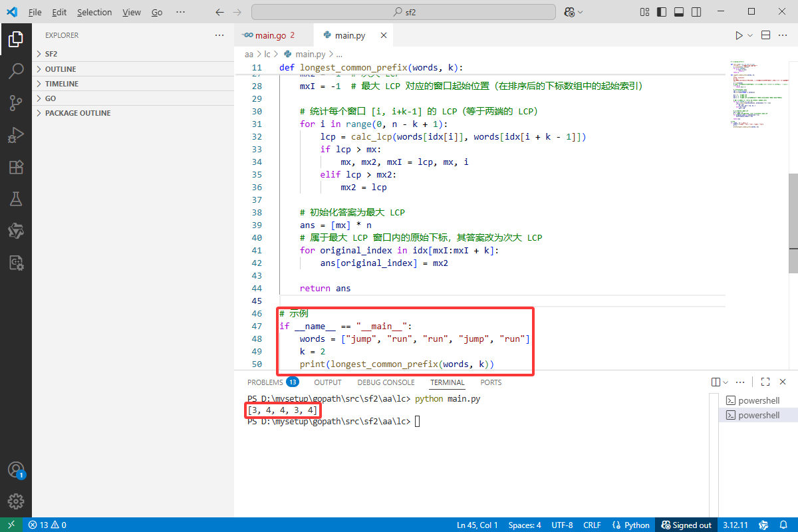This screenshot has width=798, height=532.
Task: Maximize the terminal panel size
Action: pyautogui.click(x=765, y=382)
